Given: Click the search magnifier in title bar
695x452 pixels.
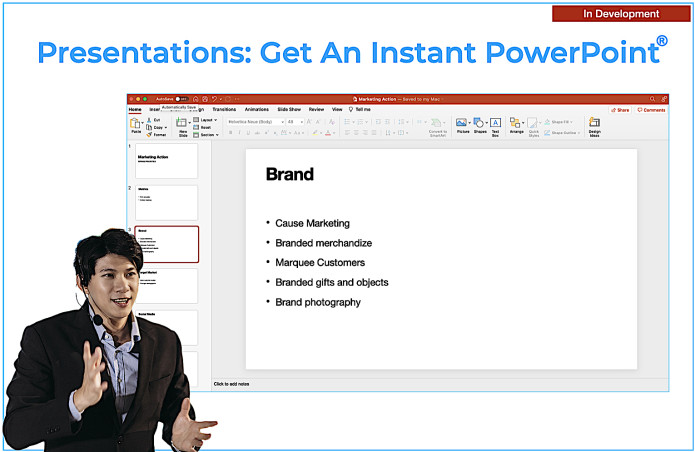Looking at the screenshot, I should 652,99.
